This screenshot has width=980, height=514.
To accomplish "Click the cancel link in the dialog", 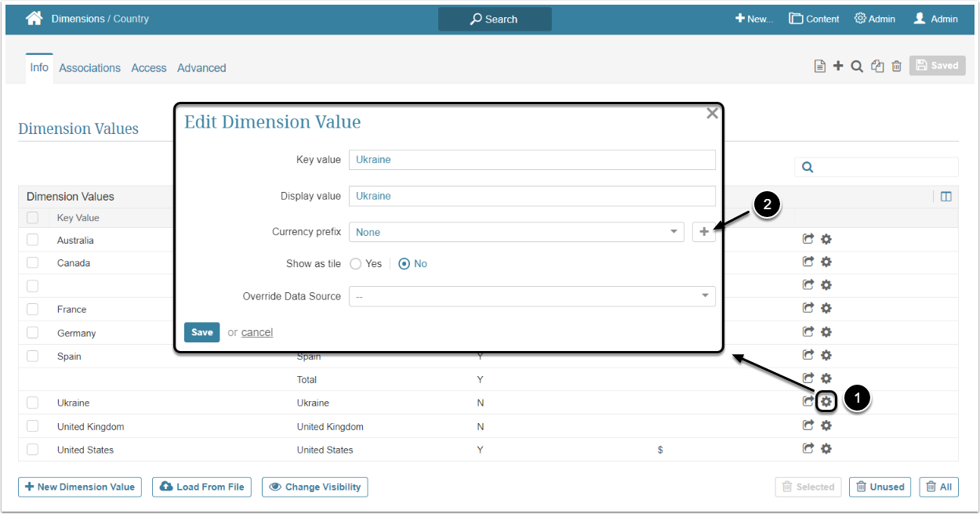I will coord(257,332).
